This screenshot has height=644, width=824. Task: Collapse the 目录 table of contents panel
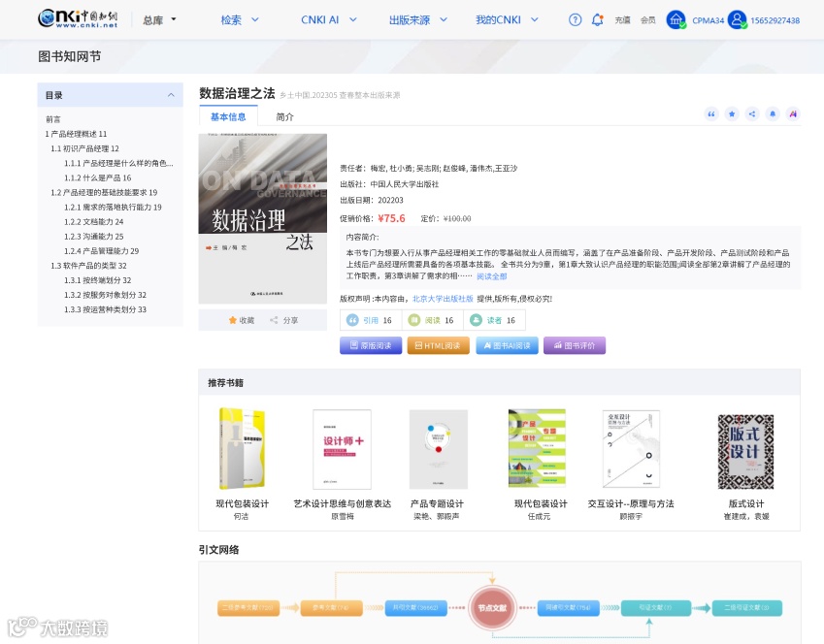tap(171, 95)
